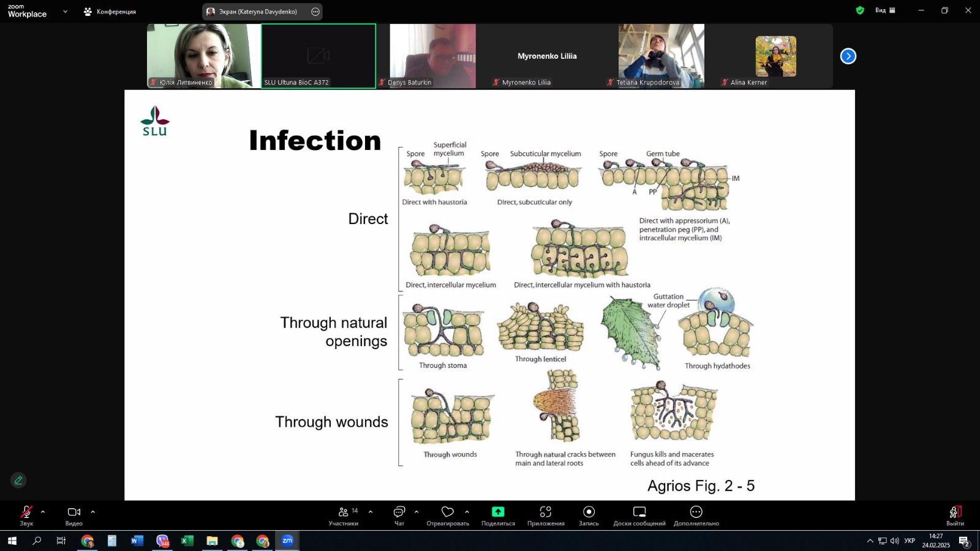
Task: Show next participants with blue arrow
Action: [848, 56]
